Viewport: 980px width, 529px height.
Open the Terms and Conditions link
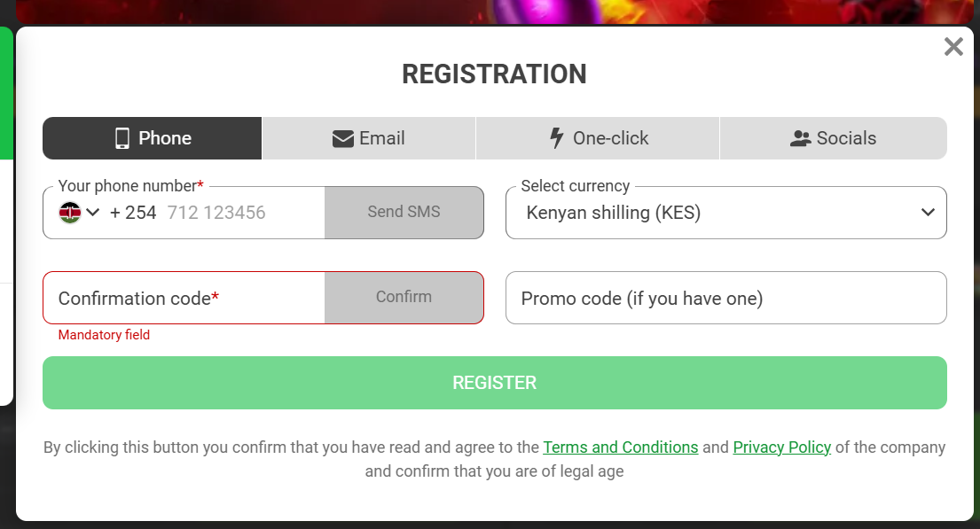point(620,447)
